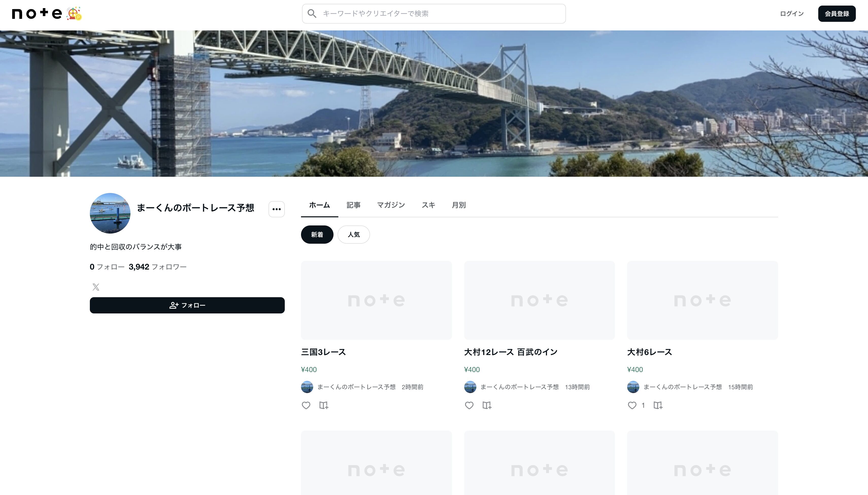Open the 大村12レース 百武のイン article thumbnail
The image size is (868, 495).
pyautogui.click(x=539, y=300)
